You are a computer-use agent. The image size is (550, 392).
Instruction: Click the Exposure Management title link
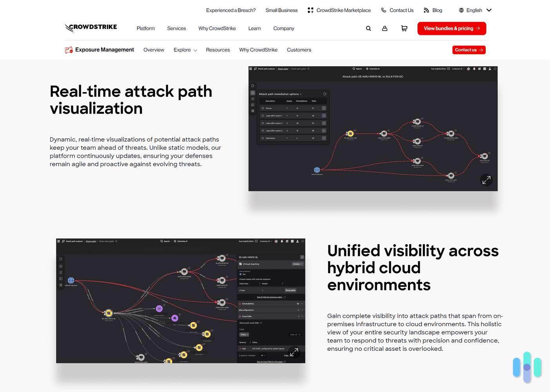point(105,50)
